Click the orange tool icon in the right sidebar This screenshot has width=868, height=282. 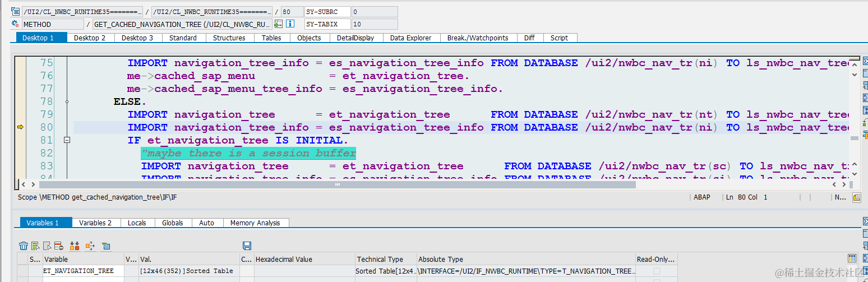tap(864, 135)
